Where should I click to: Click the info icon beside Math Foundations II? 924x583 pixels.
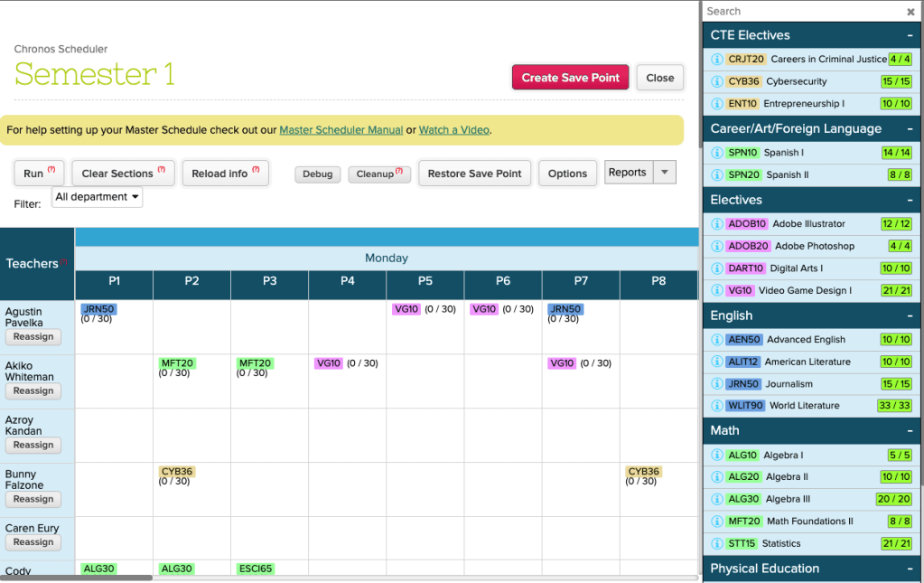717,521
